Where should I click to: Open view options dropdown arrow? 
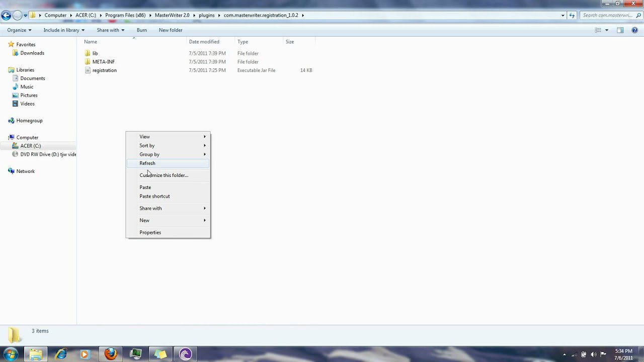[x=606, y=30]
